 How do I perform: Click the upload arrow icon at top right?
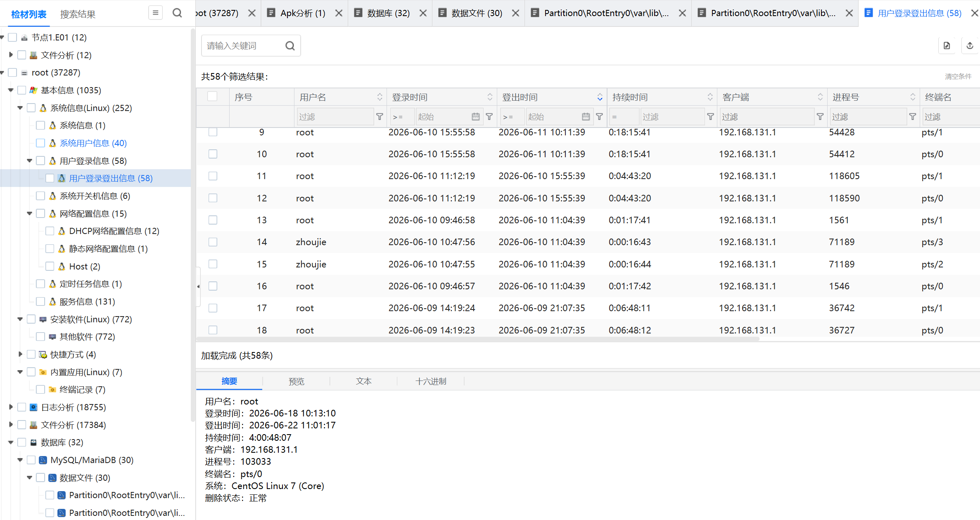click(970, 46)
